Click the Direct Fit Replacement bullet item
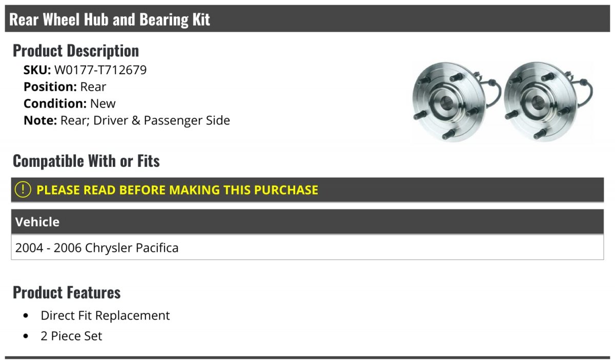The height and width of the screenshot is (364, 615). click(105, 315)
